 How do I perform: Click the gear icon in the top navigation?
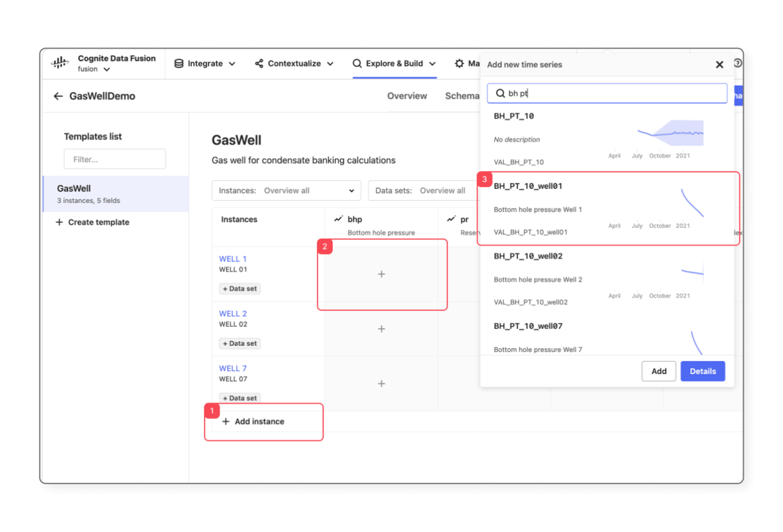[460, 63]
